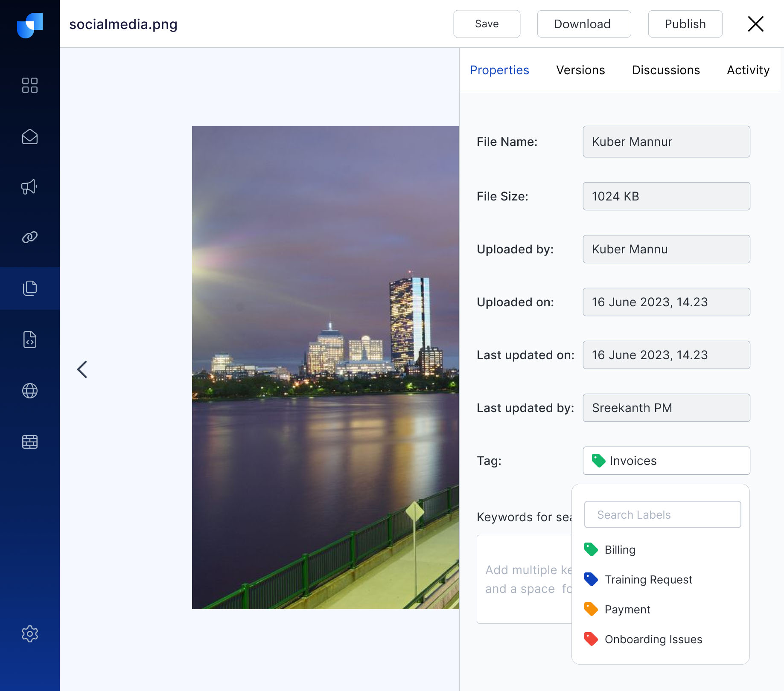Click the app logo at top left
Screen dimensions: 784x691
(x=30, y=26)
